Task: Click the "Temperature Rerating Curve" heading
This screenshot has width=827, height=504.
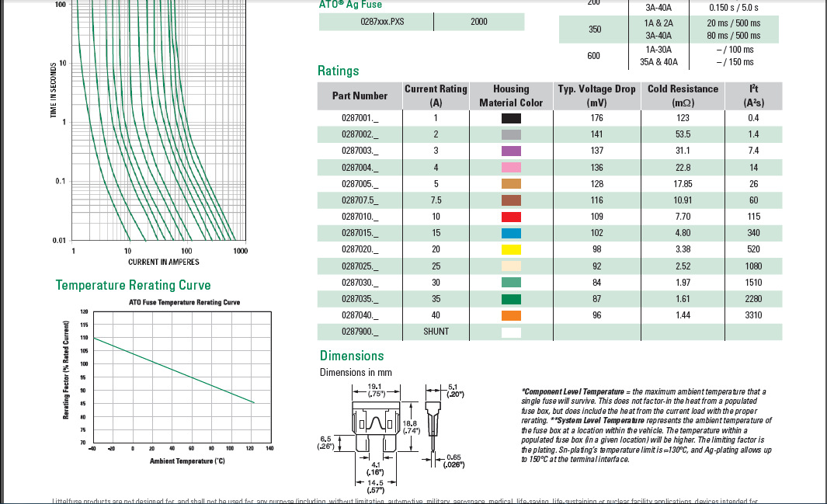Action: tap(133, 285)
